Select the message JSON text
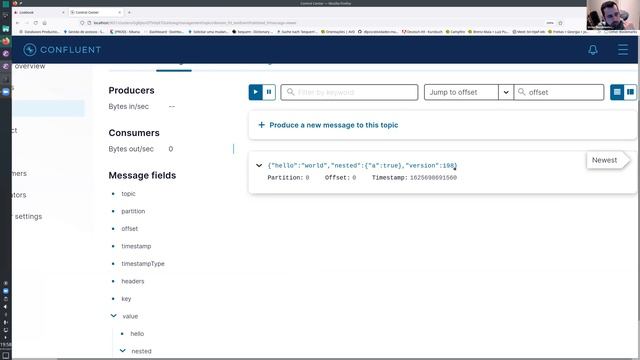Viewport: 640px width, 360px height. pyautogui.click(x=362, y=165)
